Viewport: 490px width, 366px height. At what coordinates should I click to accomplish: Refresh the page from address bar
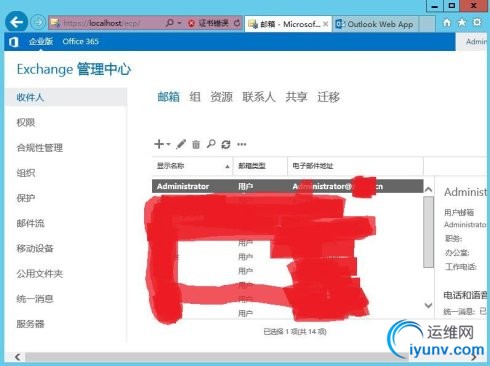pyautogui.click(x=237, y=23)
